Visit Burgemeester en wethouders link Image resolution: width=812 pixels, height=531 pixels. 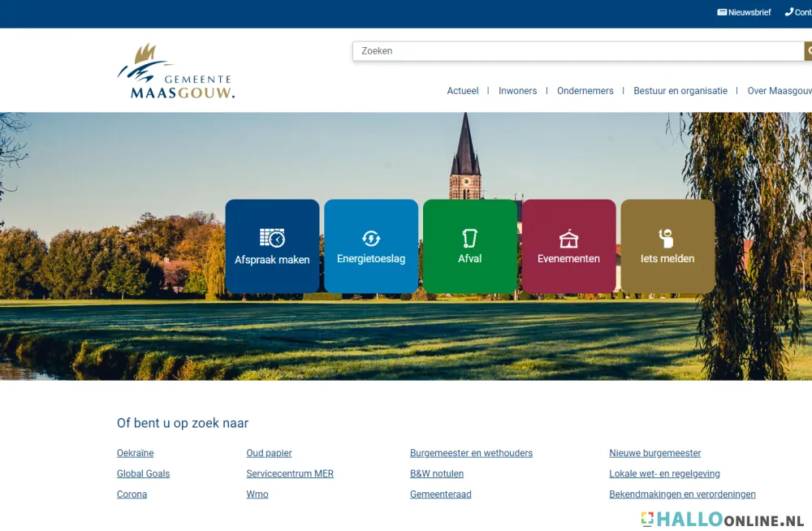coord(471,453)
